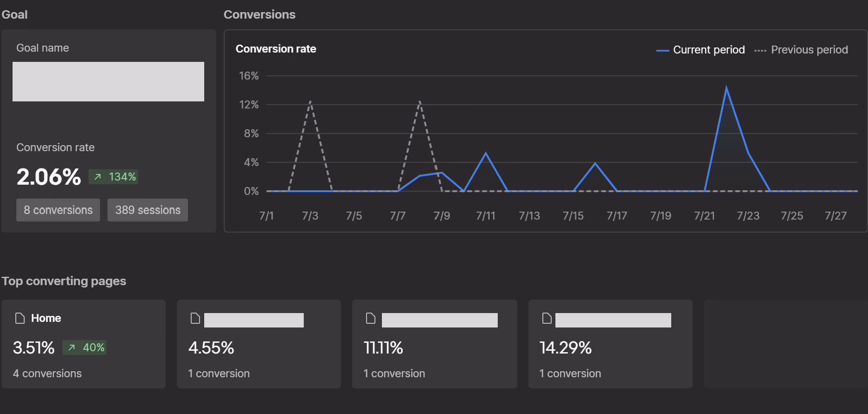Click the 4 conversions label
Viewport: 868px width, 414px height.
pos(47,374)
